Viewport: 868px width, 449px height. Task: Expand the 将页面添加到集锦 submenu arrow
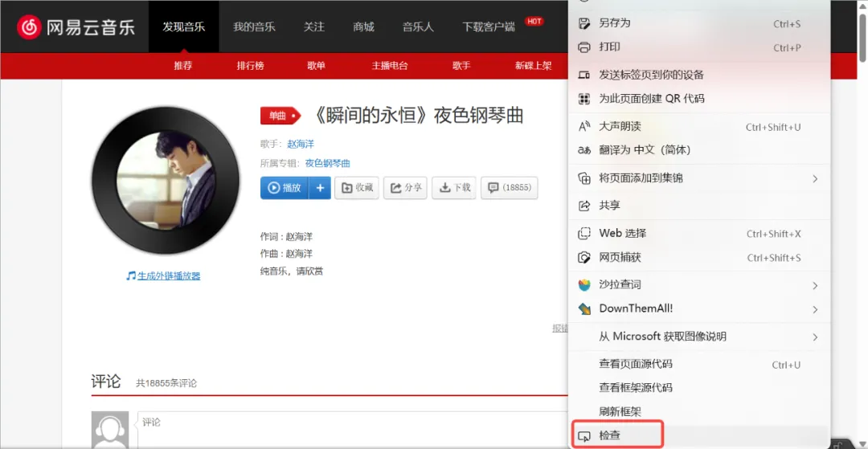tap(815, 178)
